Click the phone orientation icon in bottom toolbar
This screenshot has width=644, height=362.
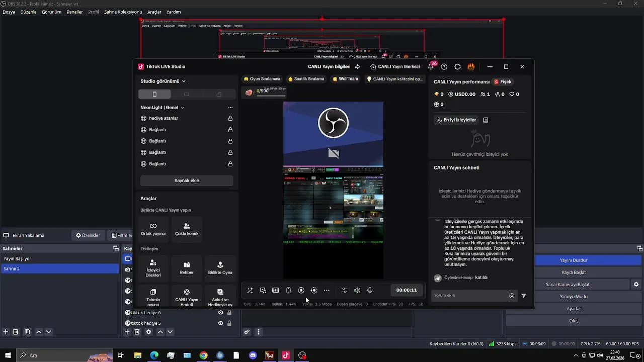tap(288, 290)
